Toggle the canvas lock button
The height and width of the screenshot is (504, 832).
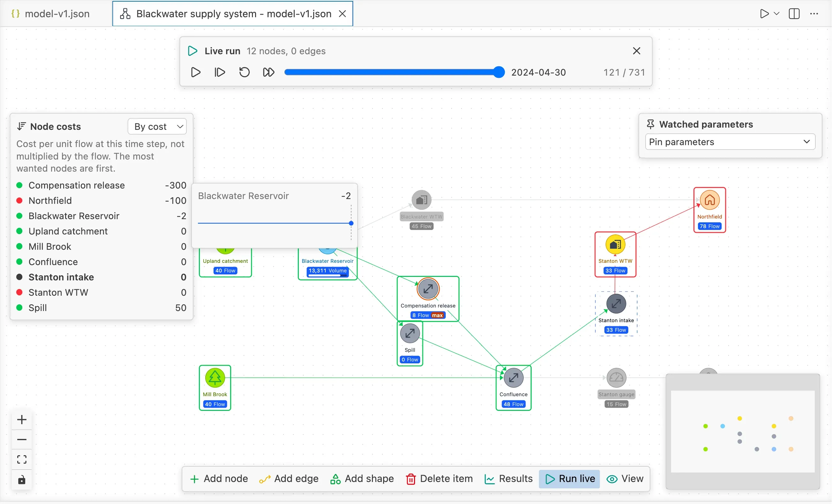(x=22, y=480)
